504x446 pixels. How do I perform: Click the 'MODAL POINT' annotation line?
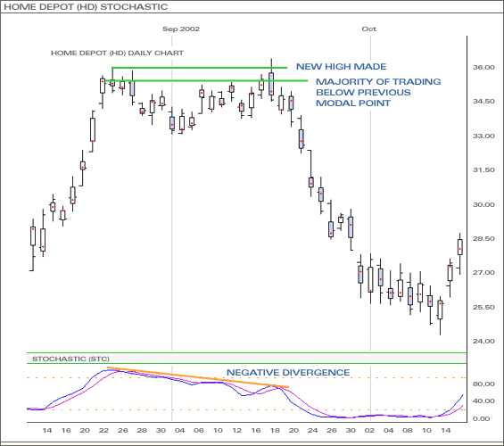click(353, 103)
